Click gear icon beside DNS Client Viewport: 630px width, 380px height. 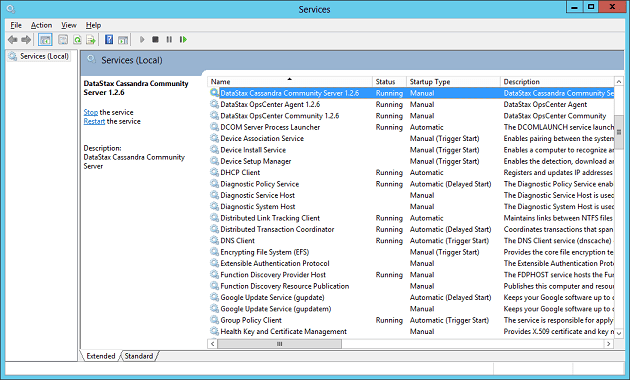click(215, 241)
